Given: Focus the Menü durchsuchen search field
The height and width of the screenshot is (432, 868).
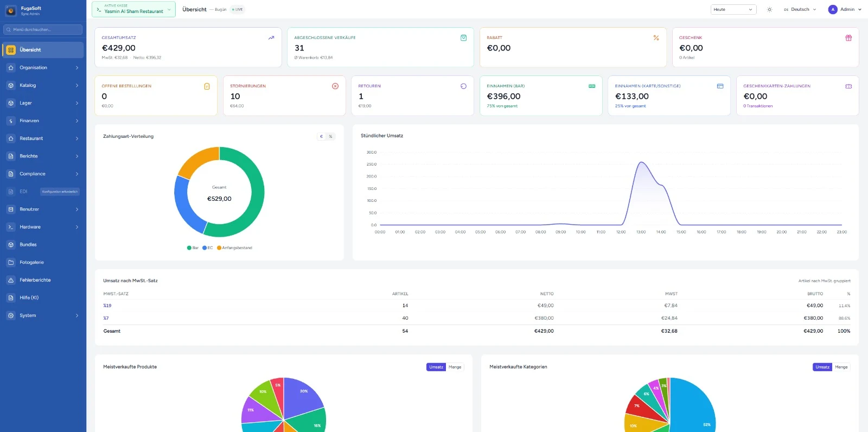Looking at the screenshot, I should point(43,30).
